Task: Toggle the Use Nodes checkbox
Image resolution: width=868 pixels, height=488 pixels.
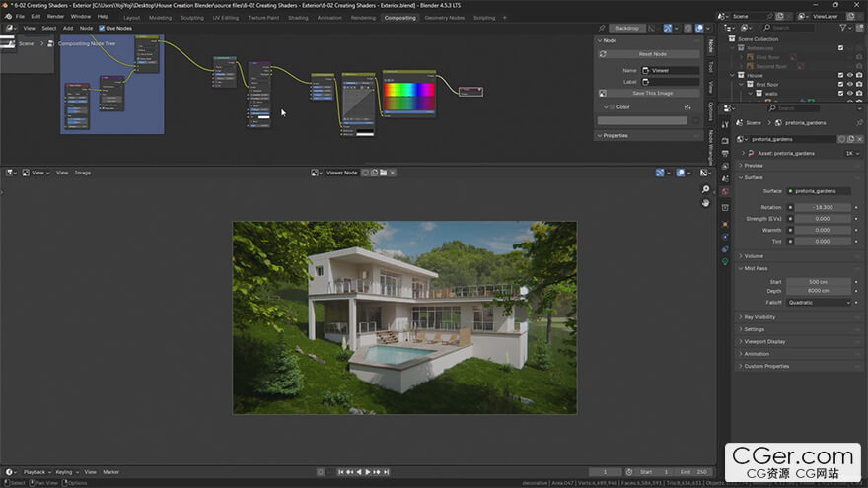Action: coord(102,28)
